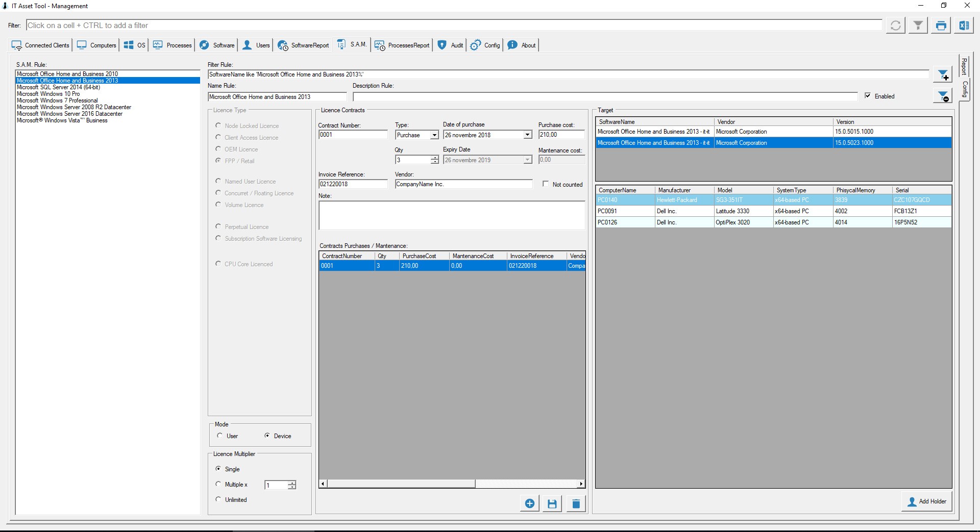Image resolution: width=980 pixels, height=532 pixels.
Task: Click the Invoice Reference field
Action: (x=353, y=184)
